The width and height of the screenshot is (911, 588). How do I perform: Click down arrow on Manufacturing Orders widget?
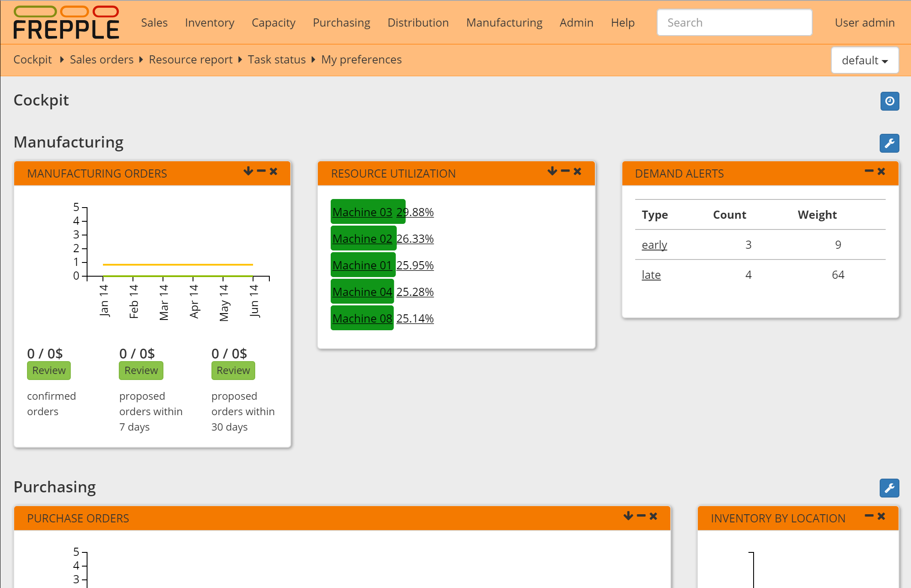pos(248,171)
